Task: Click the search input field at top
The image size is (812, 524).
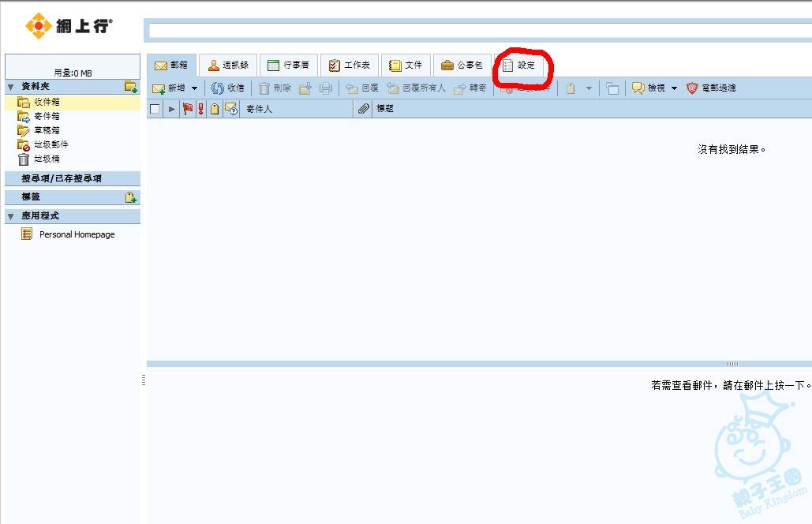Action: click(478, 31)
